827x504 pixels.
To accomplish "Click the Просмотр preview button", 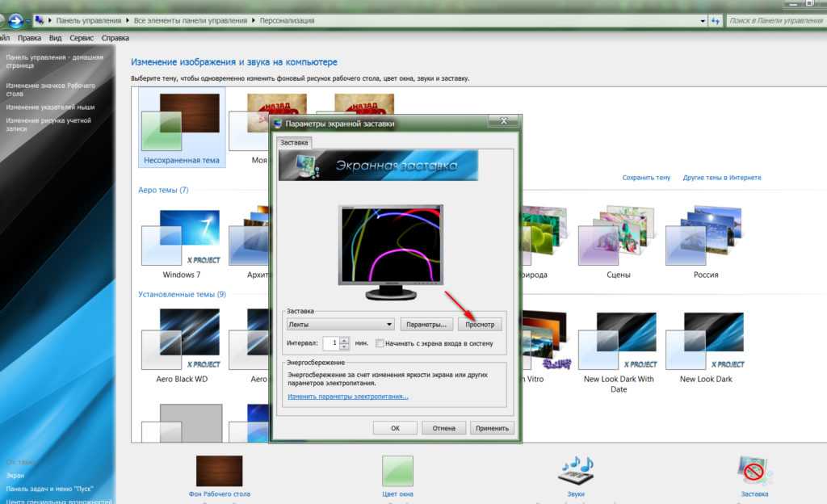I will point(480,325).
